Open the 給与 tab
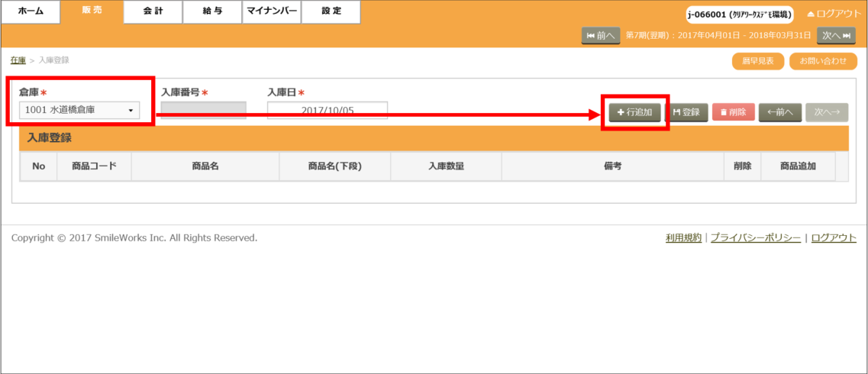The height and width of the screenshot is (374, 868). 212,11
